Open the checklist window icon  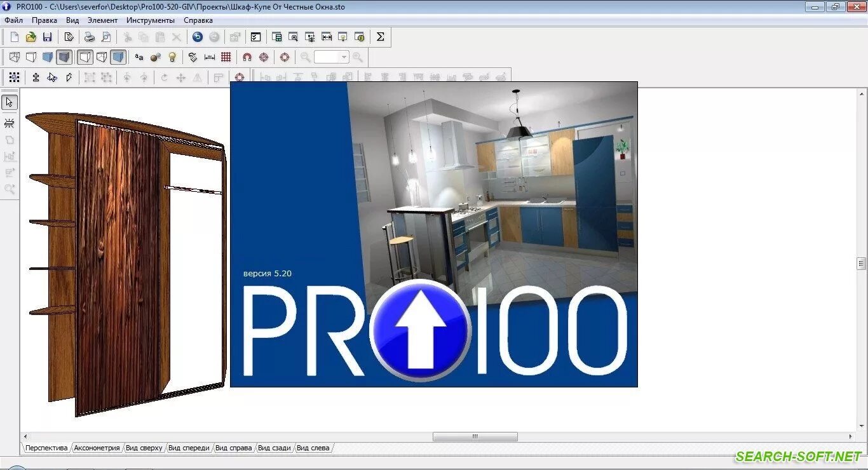point(255,37)
